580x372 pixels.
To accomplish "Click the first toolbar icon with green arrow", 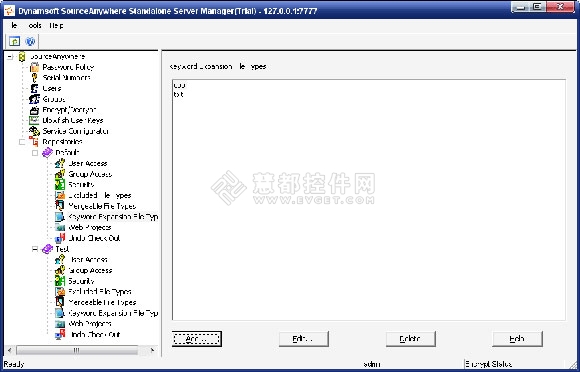I will (14, 41).
